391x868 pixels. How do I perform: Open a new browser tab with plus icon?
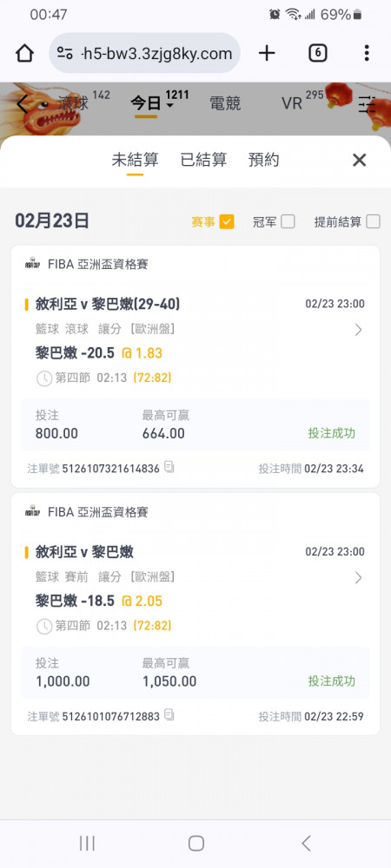click(x=267, y=53)
